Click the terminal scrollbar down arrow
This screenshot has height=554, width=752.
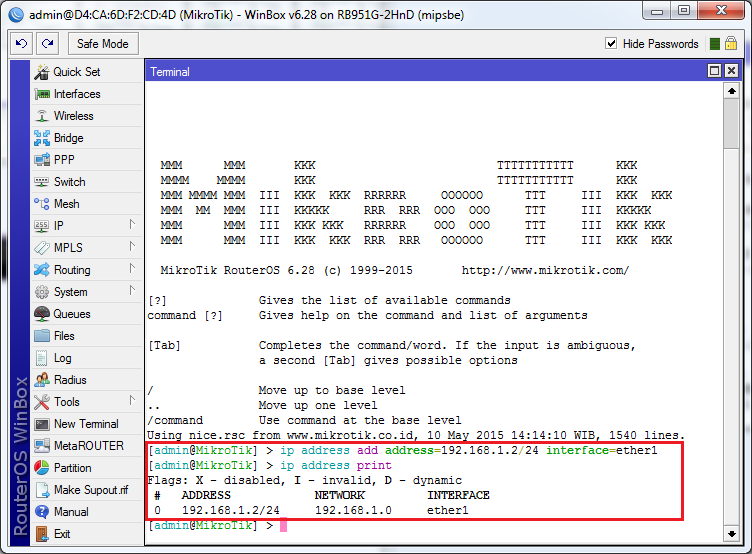(x=732, y=533)
